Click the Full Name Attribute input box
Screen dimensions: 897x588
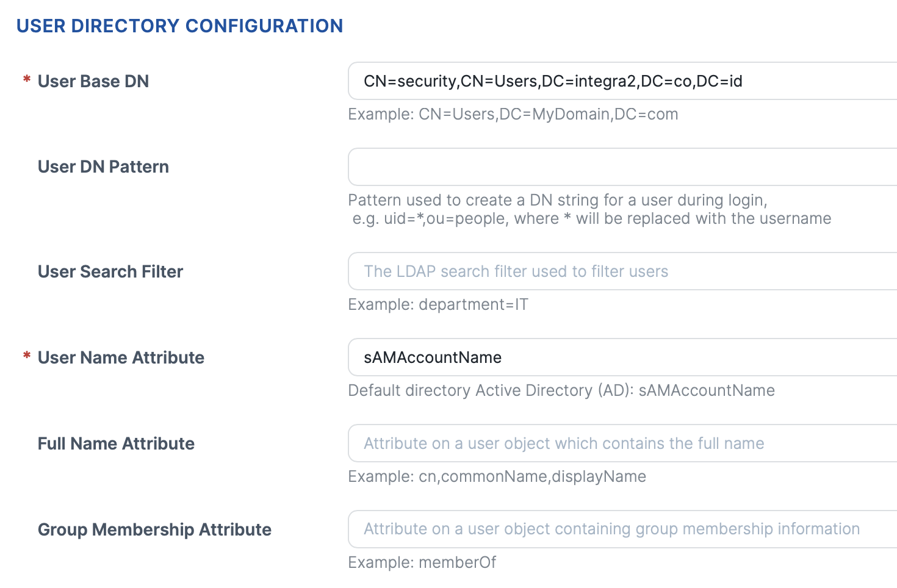[x=622, y=443]
